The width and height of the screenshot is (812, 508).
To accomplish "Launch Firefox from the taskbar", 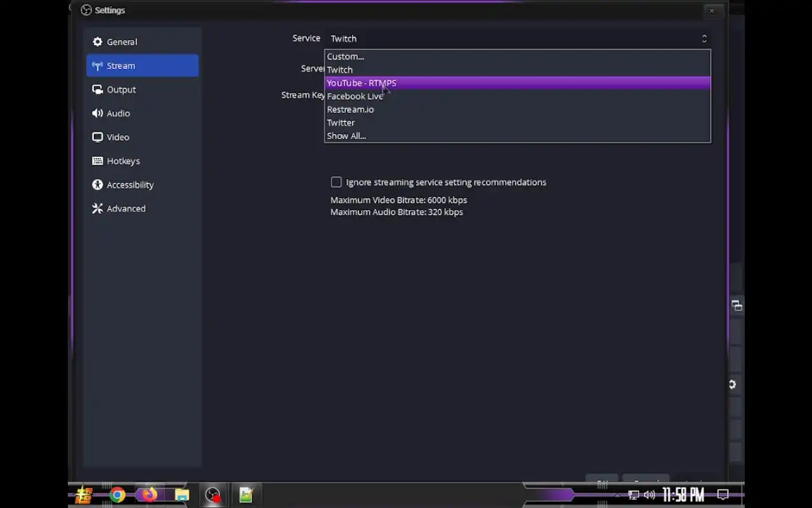I will tap(150, 495).
